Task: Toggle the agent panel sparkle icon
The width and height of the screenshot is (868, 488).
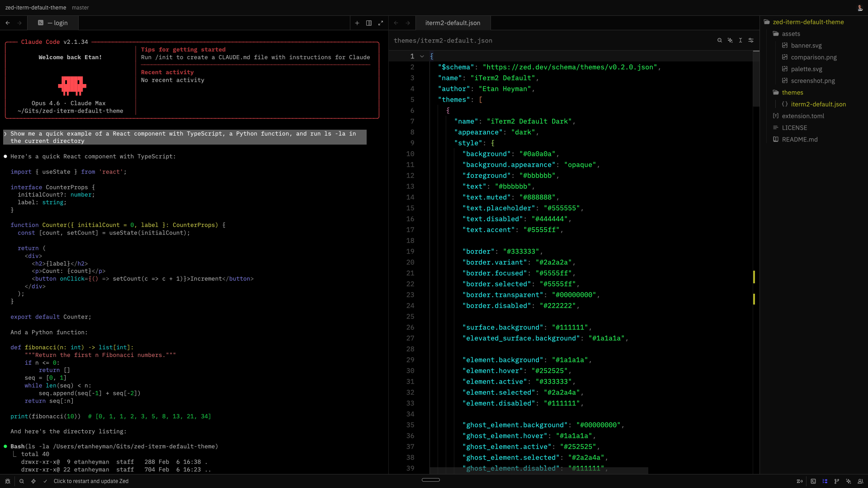Action: pyautogui.click(x=849, y=481)
